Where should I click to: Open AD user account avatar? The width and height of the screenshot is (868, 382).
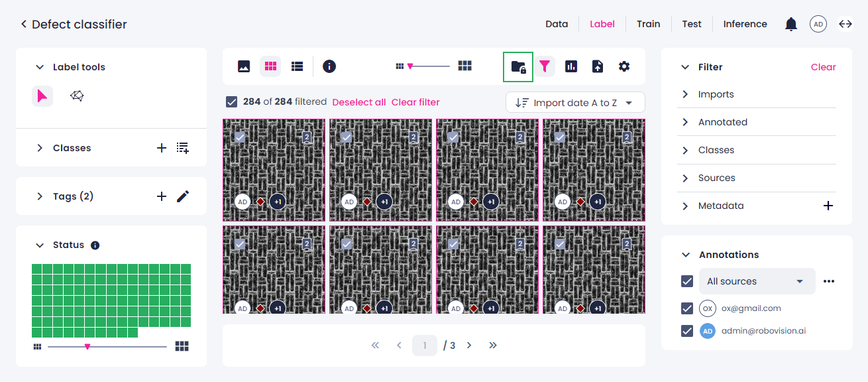pyautogui.click(x=818, y=25)
